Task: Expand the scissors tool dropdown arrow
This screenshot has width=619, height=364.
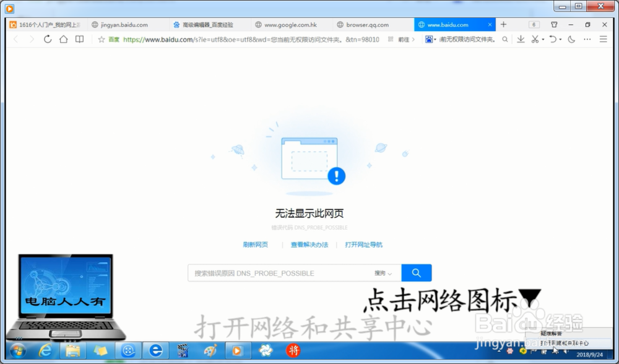Action: pyautogui.click(x=543, y=40)
